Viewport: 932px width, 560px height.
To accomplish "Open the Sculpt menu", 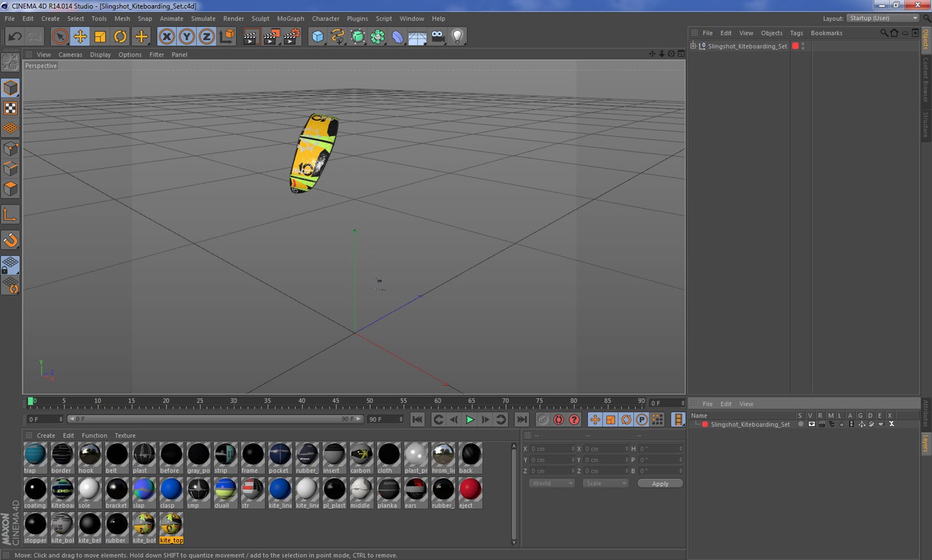I will coord(260,19).
